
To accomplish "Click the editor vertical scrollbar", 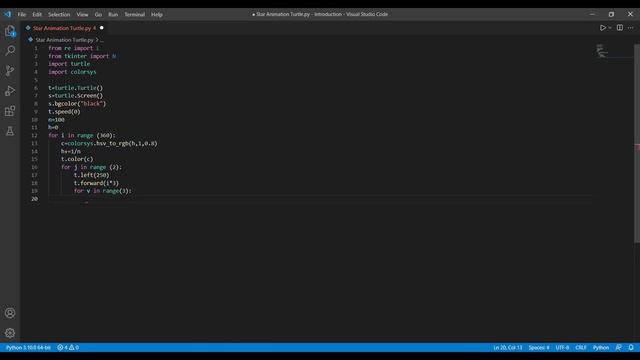I will (637, 143).
